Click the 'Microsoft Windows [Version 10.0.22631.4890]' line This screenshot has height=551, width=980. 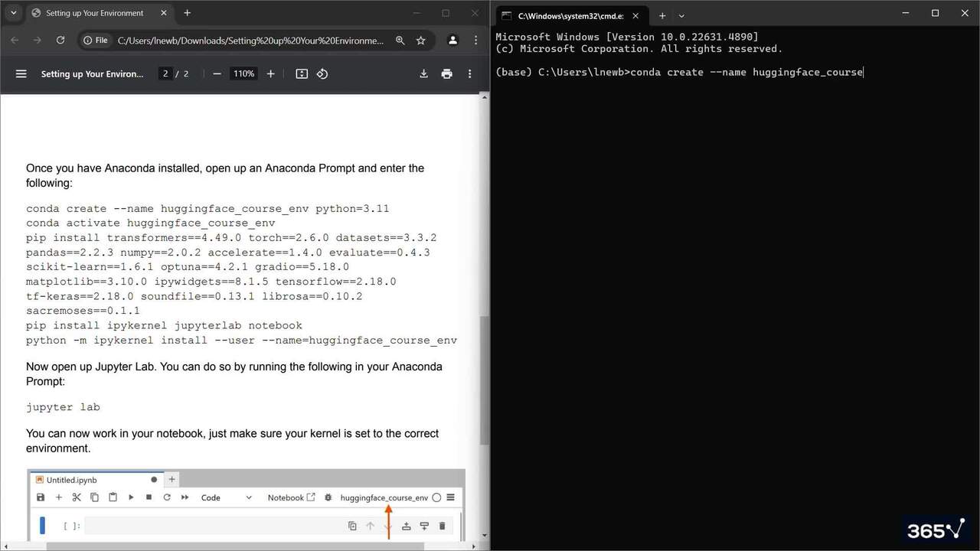(x=627, y=37)
